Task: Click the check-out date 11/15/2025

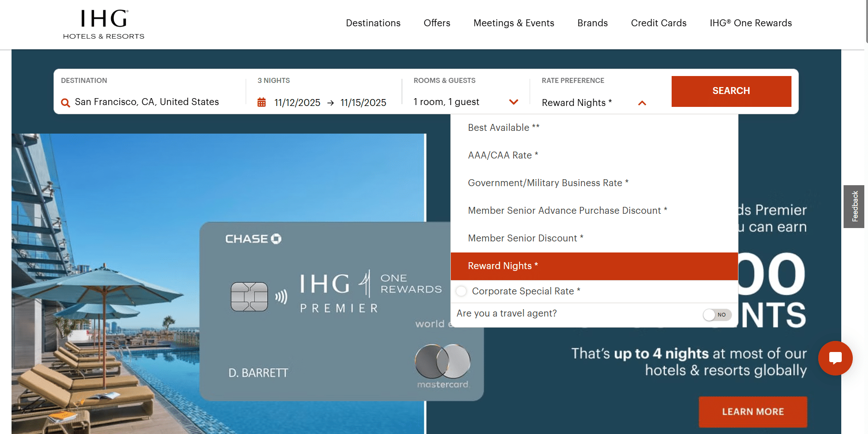Action: pos(363,103)
